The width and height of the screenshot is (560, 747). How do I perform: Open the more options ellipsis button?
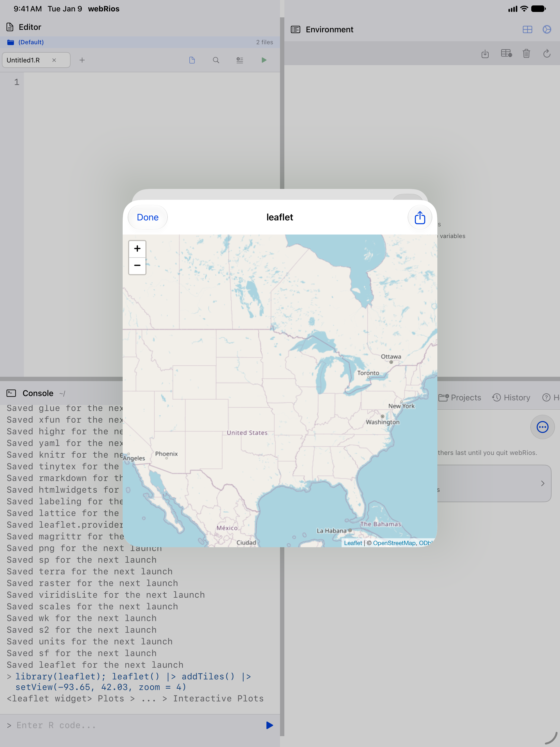pyautogui.click(x=542, y=427)
